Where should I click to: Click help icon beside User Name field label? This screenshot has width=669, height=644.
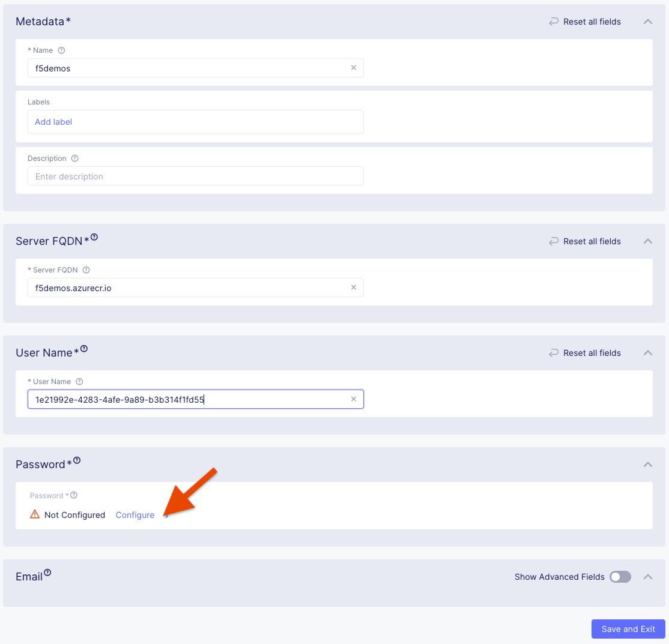click(79, 382)
